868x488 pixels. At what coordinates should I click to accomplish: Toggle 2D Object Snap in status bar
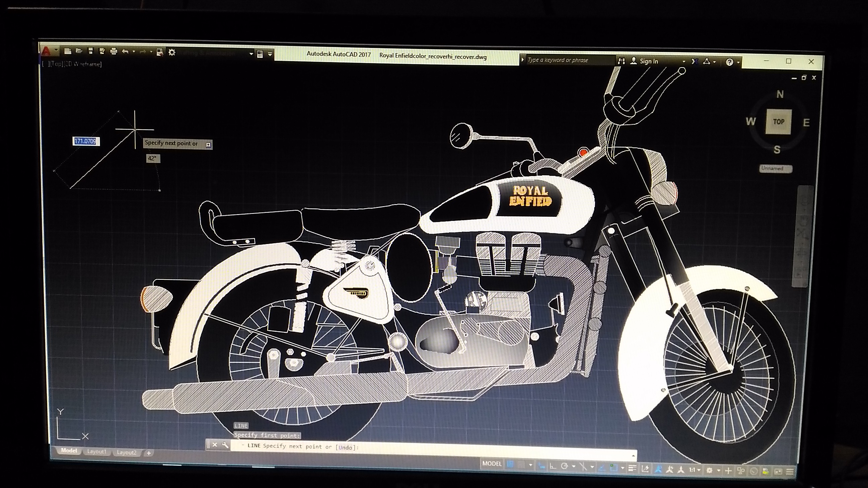point(614,468)
